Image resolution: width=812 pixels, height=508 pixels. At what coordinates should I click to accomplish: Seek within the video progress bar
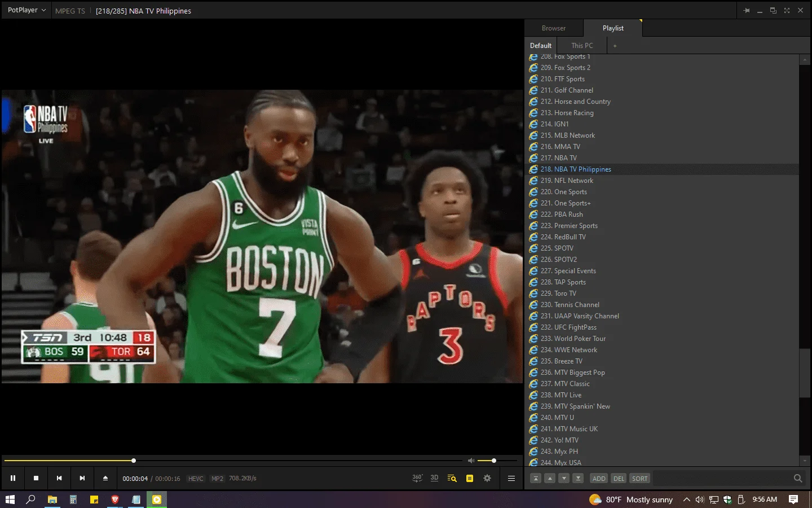tap(232, 461)
